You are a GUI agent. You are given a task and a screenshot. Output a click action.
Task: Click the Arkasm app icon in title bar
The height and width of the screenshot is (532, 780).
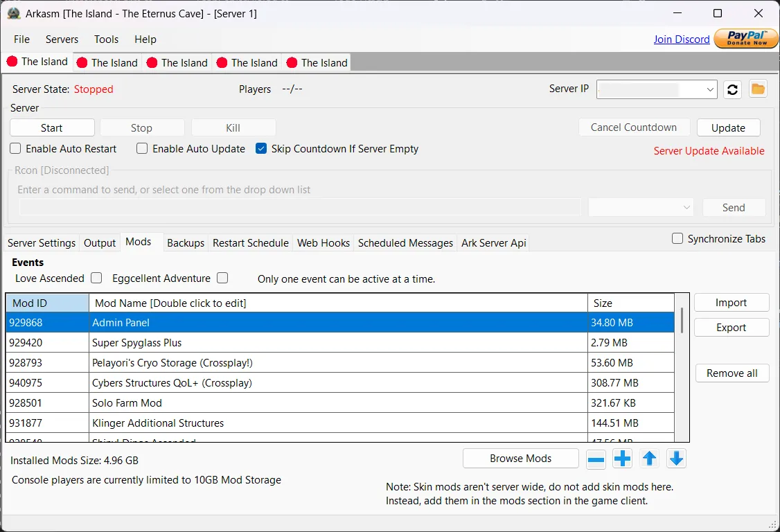(x=13, y=13)
